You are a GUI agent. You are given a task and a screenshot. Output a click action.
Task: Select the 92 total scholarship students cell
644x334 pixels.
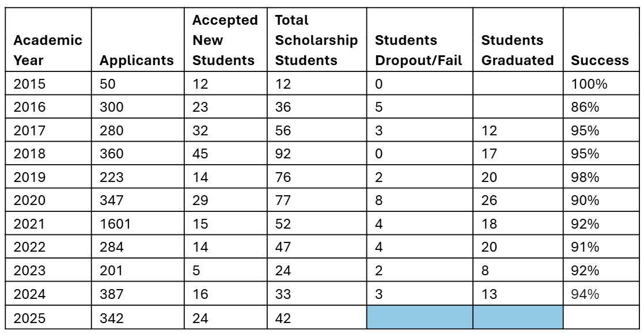(317, 153)
